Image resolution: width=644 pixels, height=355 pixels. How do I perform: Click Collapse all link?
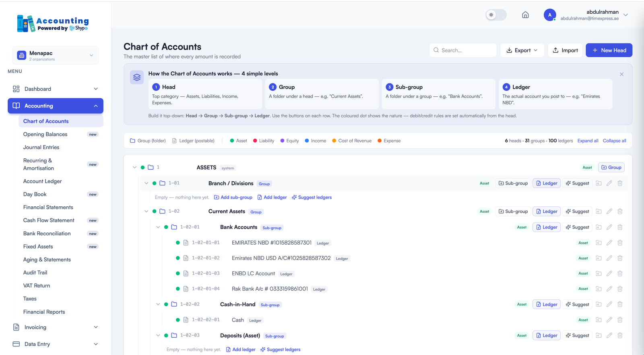point(614,141)
